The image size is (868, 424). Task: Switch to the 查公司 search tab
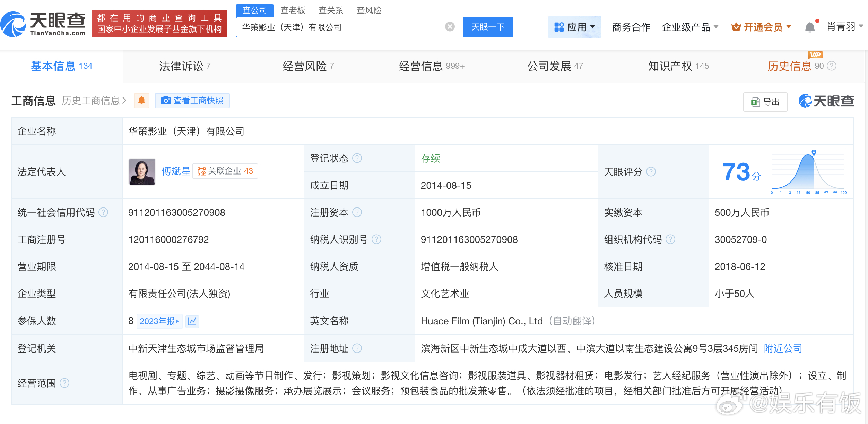point(255,10)
